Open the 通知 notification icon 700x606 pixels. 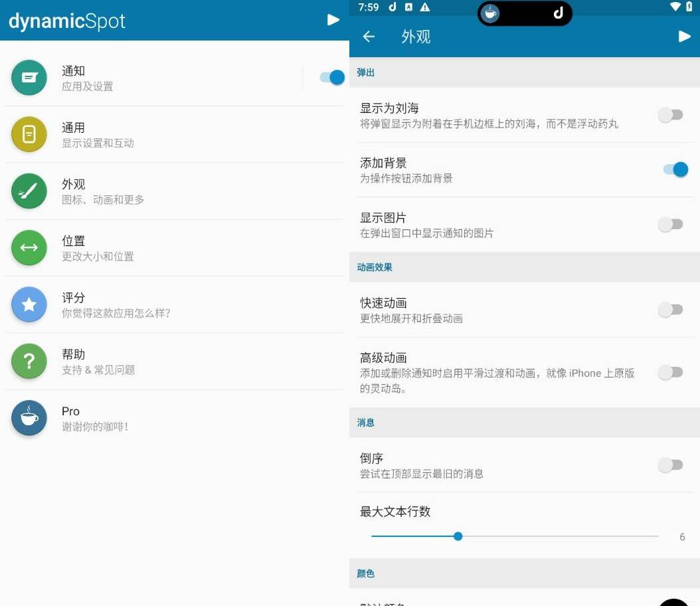point(29,78)
